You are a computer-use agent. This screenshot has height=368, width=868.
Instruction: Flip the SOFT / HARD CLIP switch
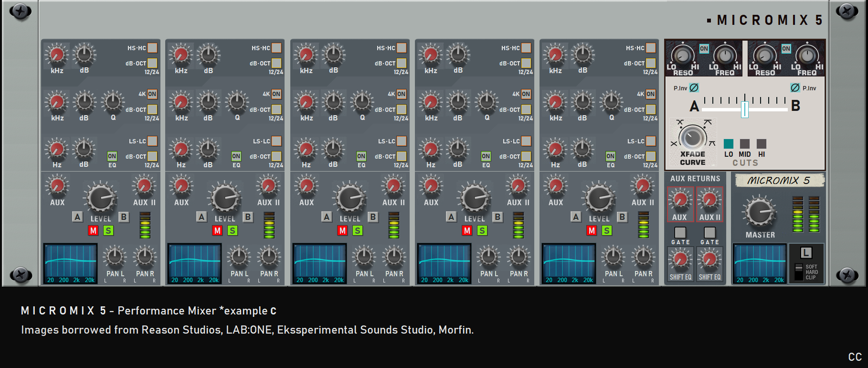798,271
